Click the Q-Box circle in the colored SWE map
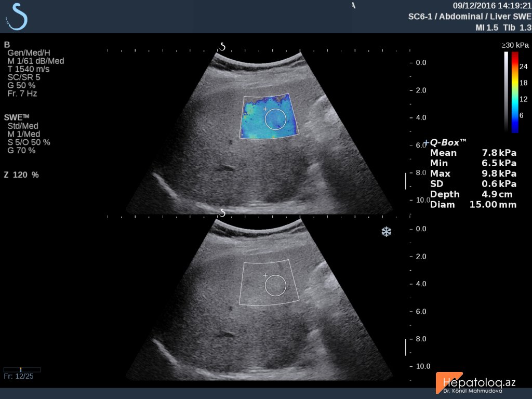 click(x=275, y=119)
